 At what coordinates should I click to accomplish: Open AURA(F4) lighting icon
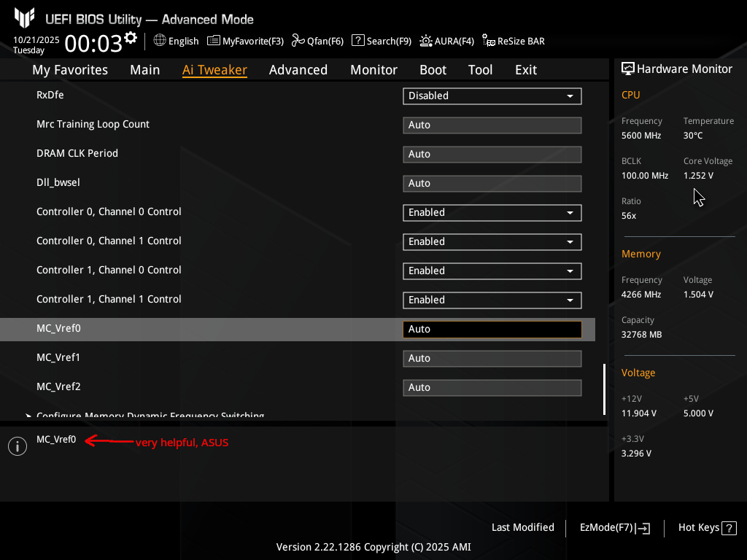pos(426,41)
